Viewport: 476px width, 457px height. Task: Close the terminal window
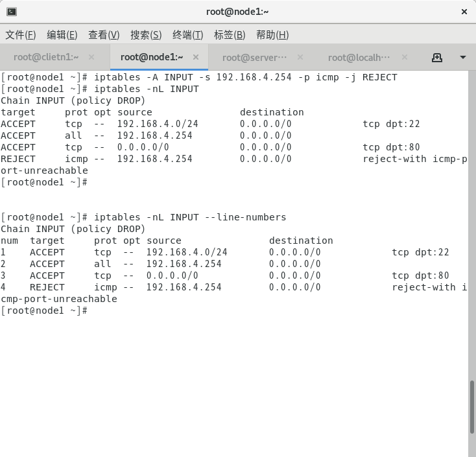[464, 12]
